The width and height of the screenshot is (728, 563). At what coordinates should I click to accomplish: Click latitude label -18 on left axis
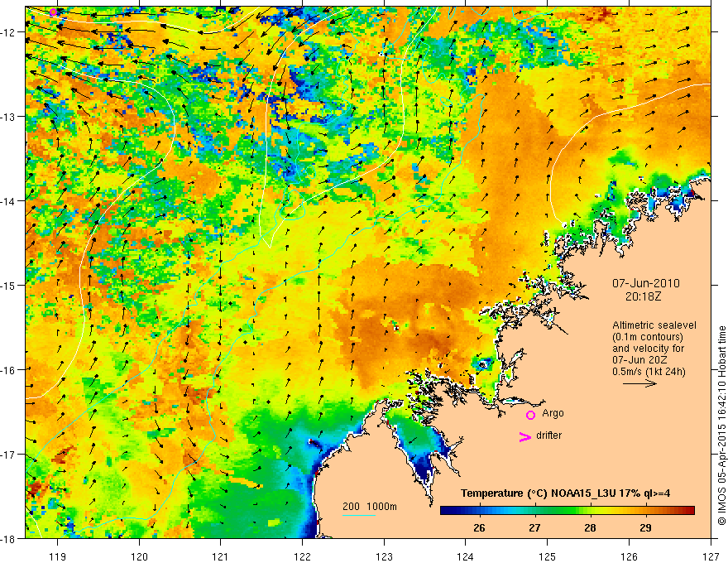tap(9, 538)
